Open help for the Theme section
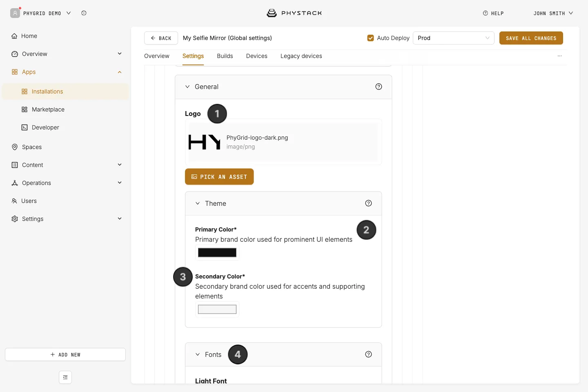The image size is (588, 392). coord(368,203)
